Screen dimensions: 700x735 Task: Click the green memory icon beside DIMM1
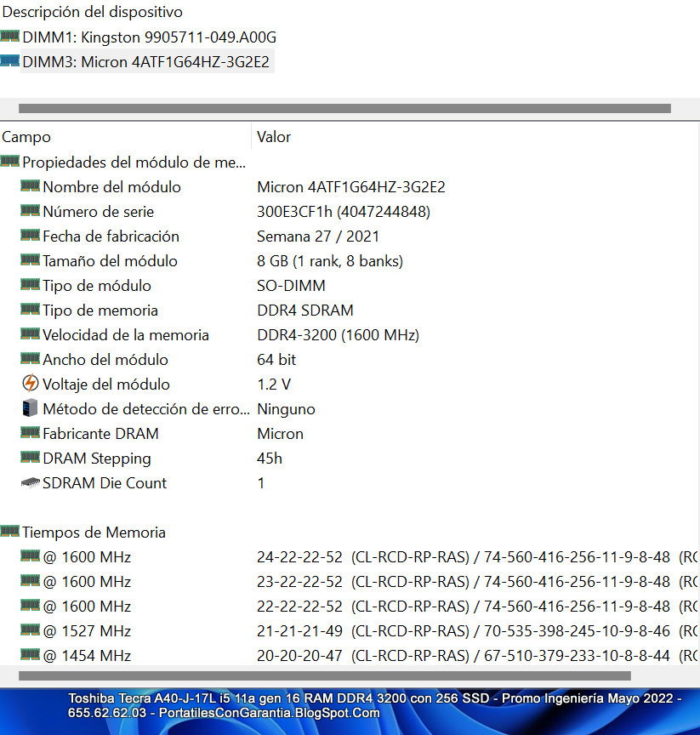pyautogui.click(x=10, y=36)
